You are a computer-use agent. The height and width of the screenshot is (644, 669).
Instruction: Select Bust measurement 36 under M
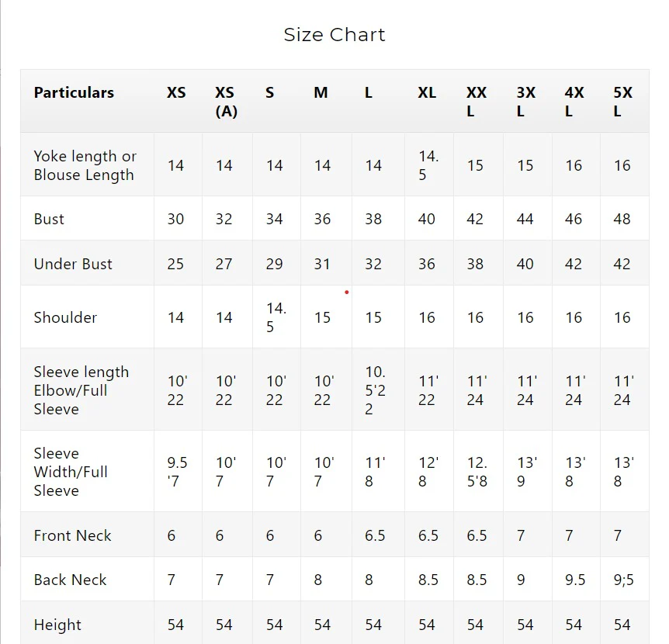click(x=322, y=219)
